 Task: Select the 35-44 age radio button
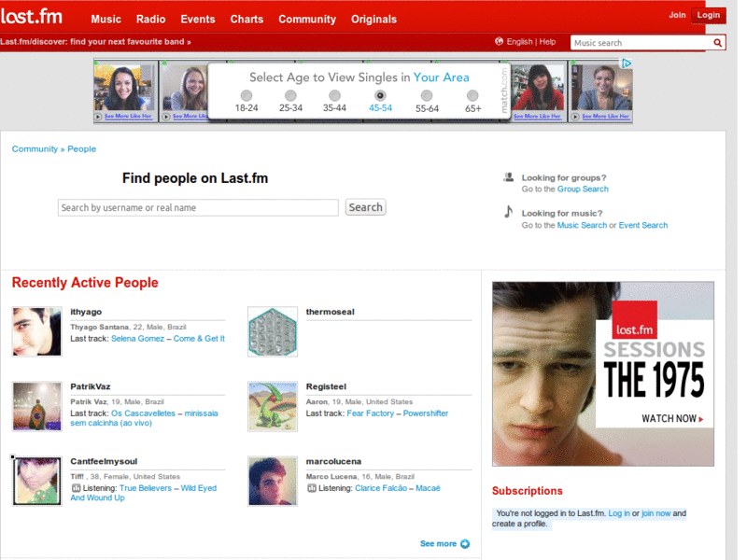coord(335,96)
